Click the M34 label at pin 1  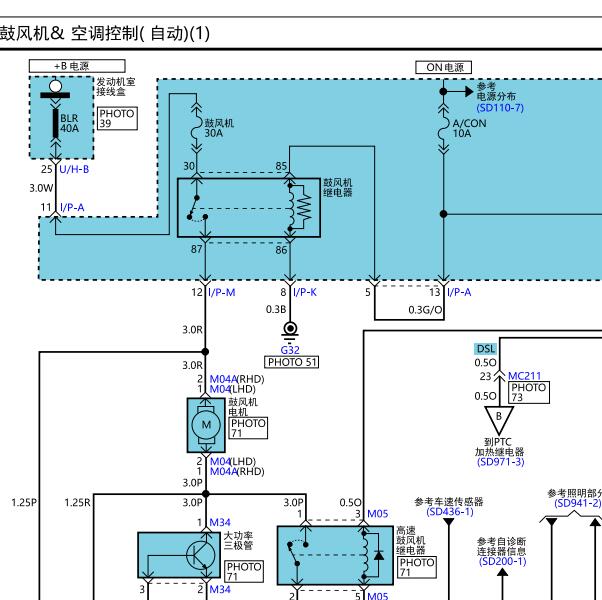220,522
